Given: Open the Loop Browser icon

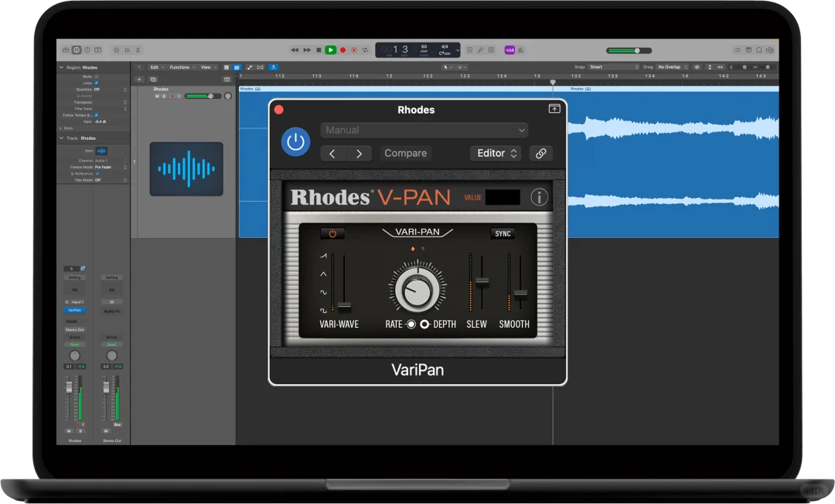Looking at the screenshot, I should point(759,50).
